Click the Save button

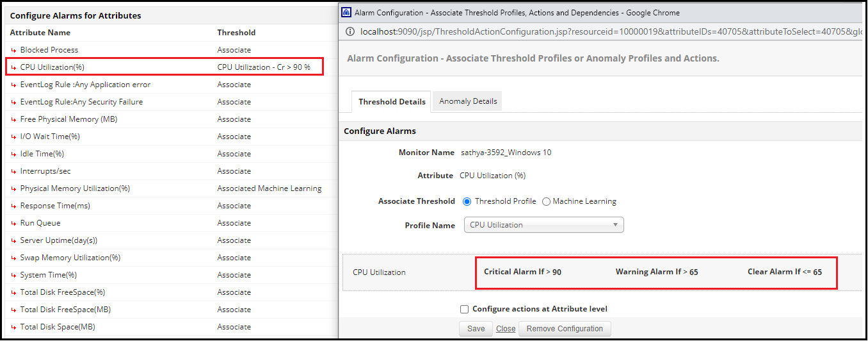click(x=476, y=329)
